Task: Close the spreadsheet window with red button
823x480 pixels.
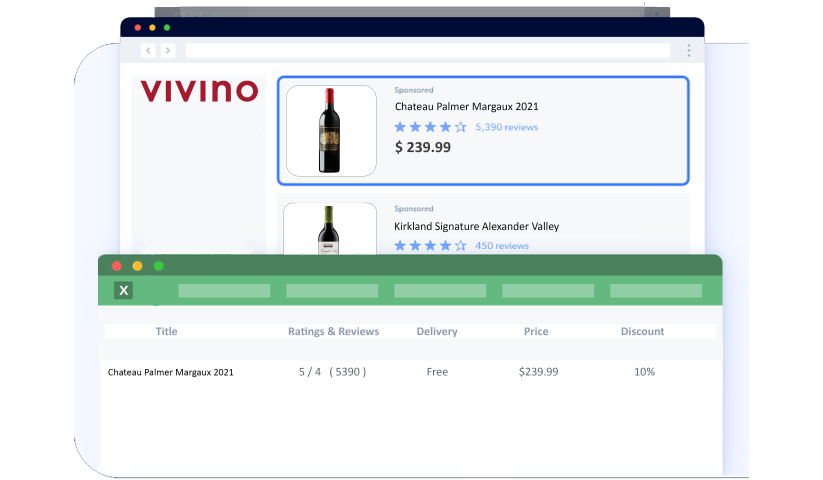Action: (117, 266)
